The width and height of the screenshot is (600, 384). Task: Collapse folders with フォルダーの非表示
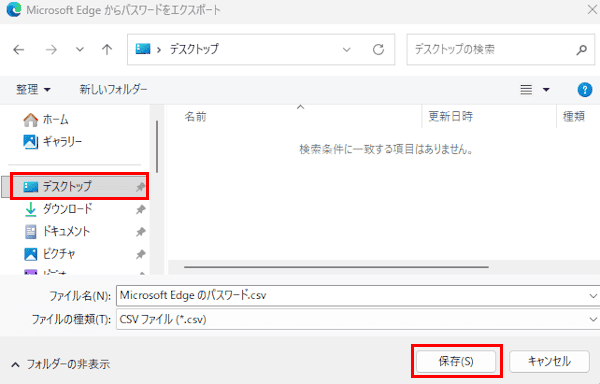60,364
